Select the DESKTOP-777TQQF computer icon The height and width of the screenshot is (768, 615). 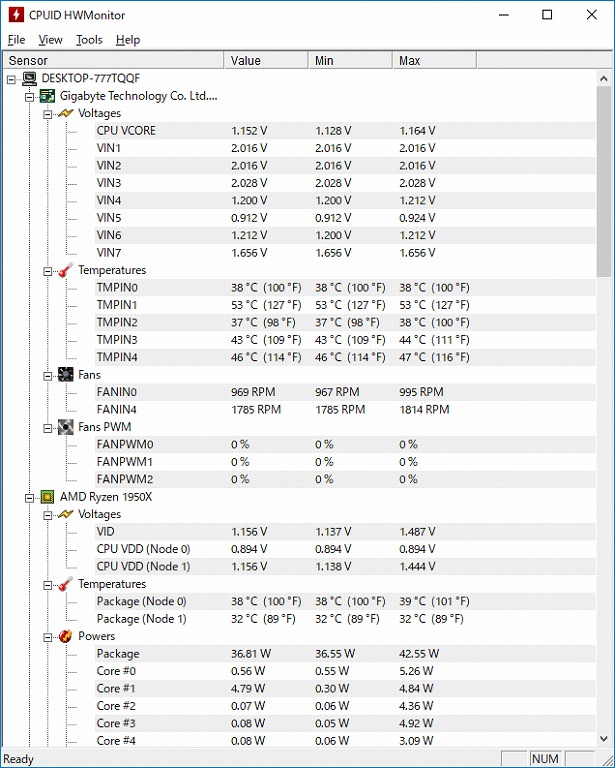click(30, 78)
